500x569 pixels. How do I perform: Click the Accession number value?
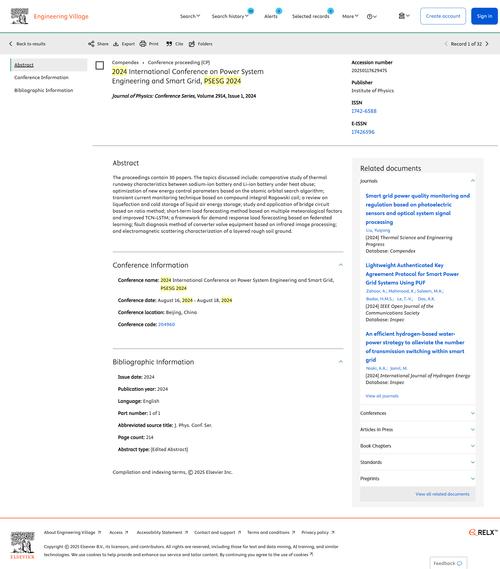click(369, 70)
